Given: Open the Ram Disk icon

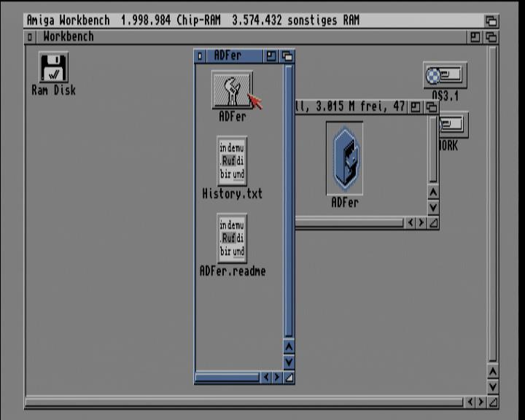Looking at the screenshot, I should (x=53, y=67).
